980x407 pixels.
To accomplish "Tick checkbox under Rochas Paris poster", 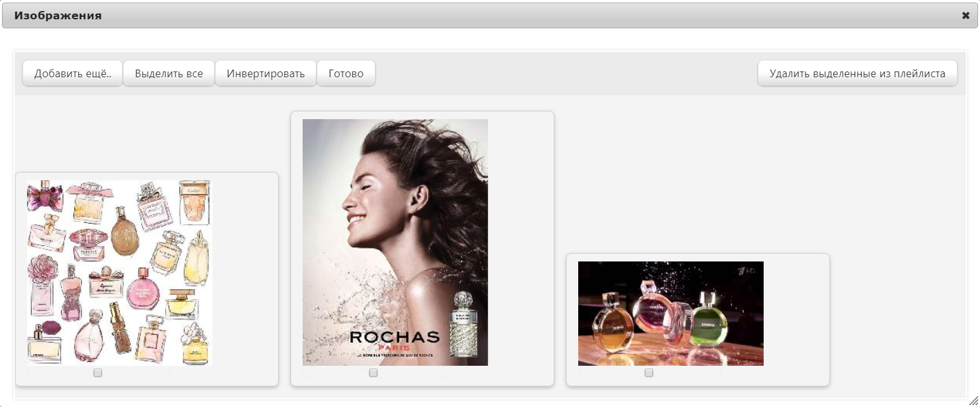I will [373, 373].
